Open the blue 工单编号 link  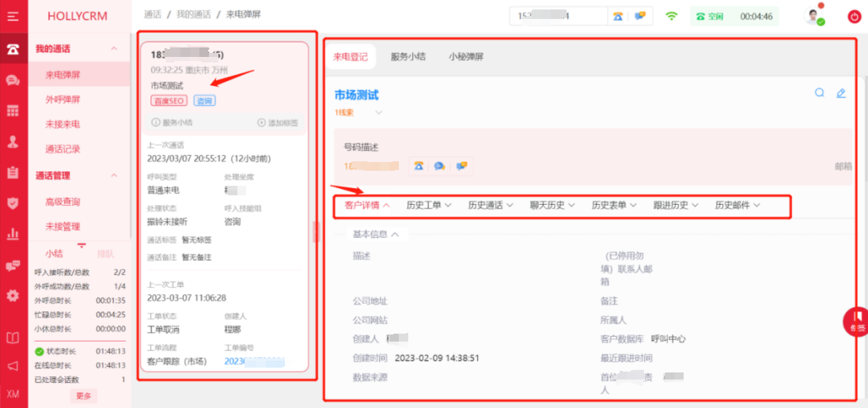(254, 361)
